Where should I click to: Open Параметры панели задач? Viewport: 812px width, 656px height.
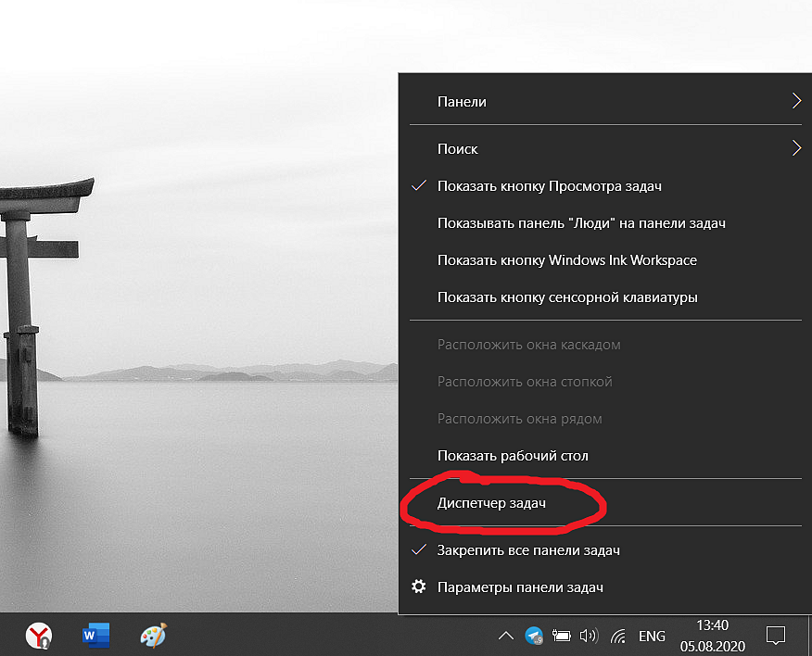click(x=605, y=587)
